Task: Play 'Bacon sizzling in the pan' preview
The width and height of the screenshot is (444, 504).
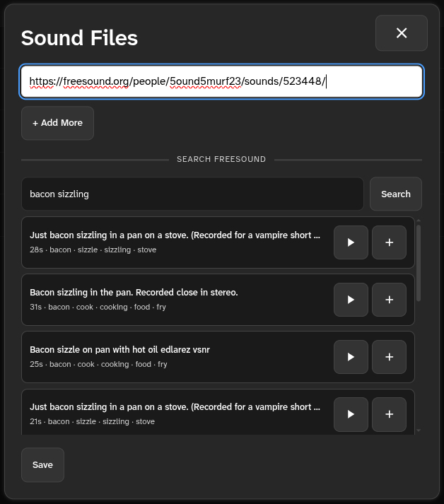Action: 351,300
